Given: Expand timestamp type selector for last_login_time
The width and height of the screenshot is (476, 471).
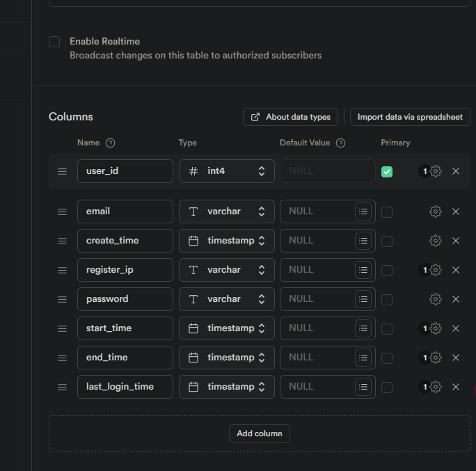Looking at the screenshot, I should coord(226,387).
